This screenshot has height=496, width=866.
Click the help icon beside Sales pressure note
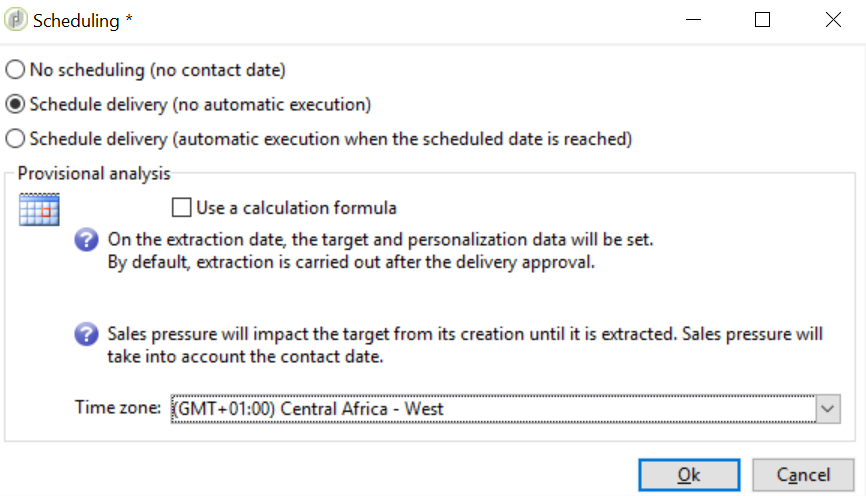pyautogui.click(x=88, y=334)
